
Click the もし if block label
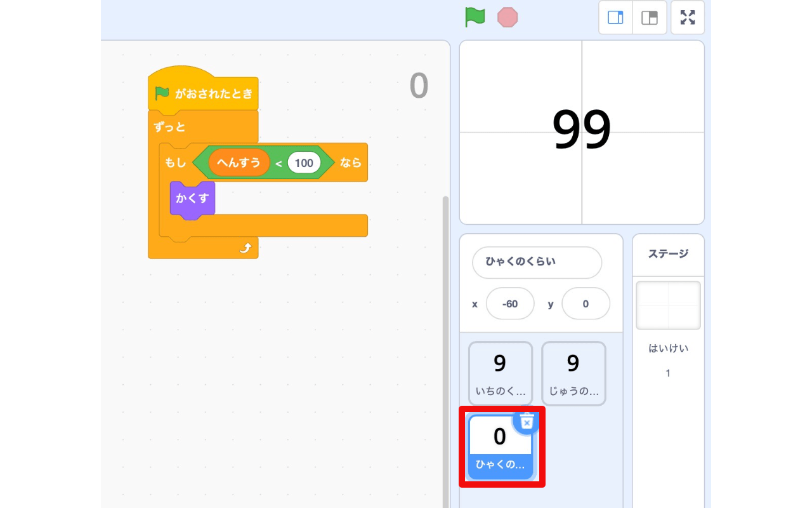tap(176, 163)
